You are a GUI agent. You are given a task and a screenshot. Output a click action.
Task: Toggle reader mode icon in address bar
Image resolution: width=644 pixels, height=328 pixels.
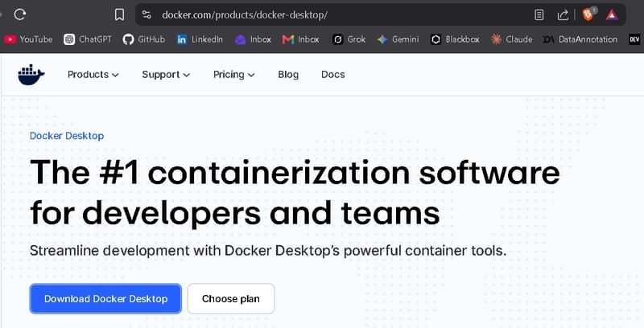click(x=539, y=15)
